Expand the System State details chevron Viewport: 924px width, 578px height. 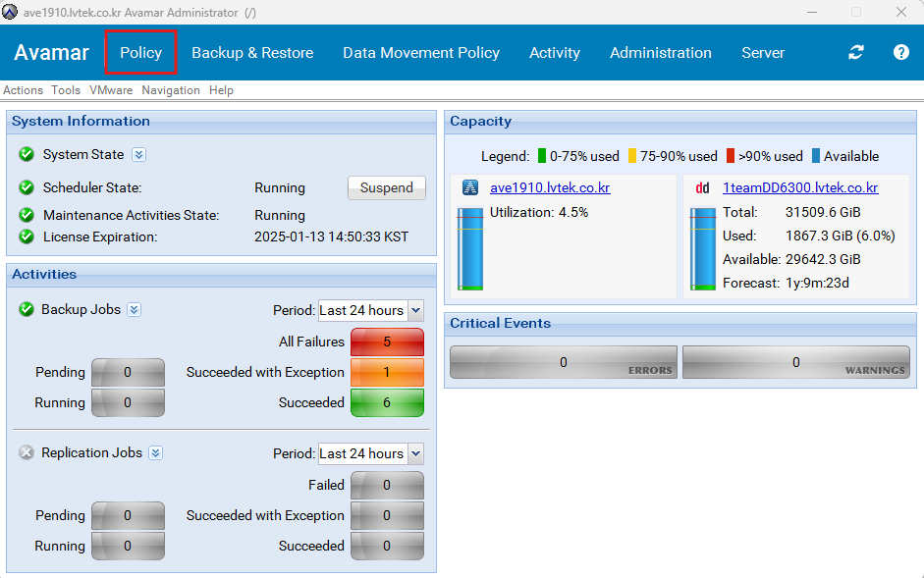point(138,154)
